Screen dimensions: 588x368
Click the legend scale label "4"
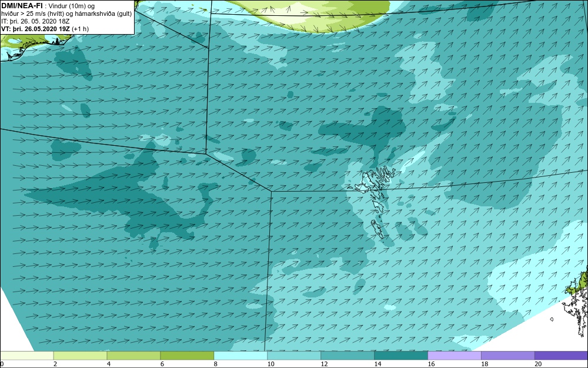coord(109,364)
